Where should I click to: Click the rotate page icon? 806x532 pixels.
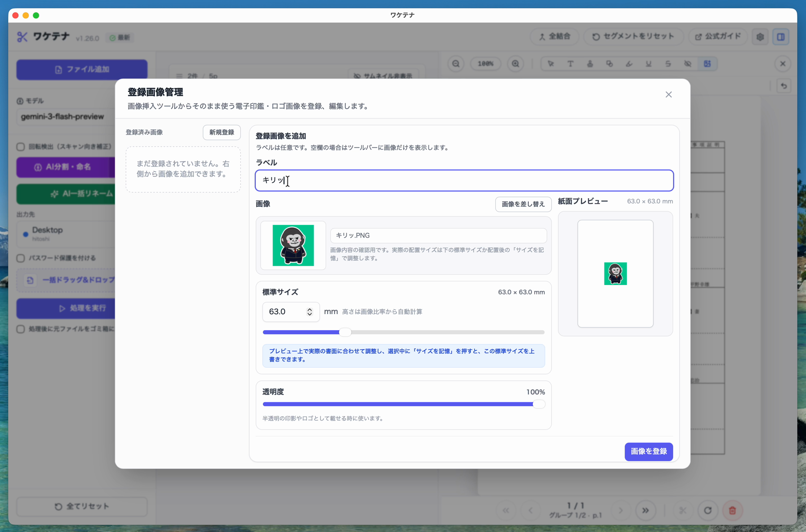click(x=707, y=511)
